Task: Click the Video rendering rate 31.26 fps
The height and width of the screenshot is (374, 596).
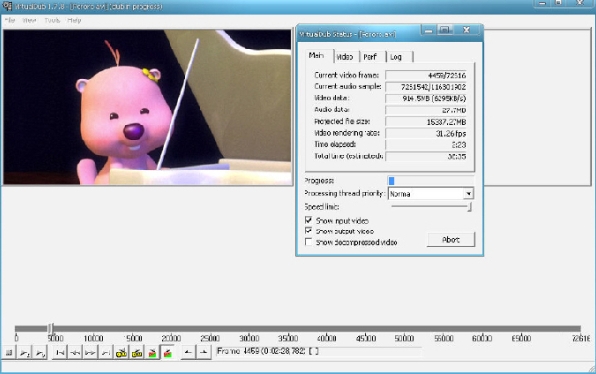Action: [426, 133]
